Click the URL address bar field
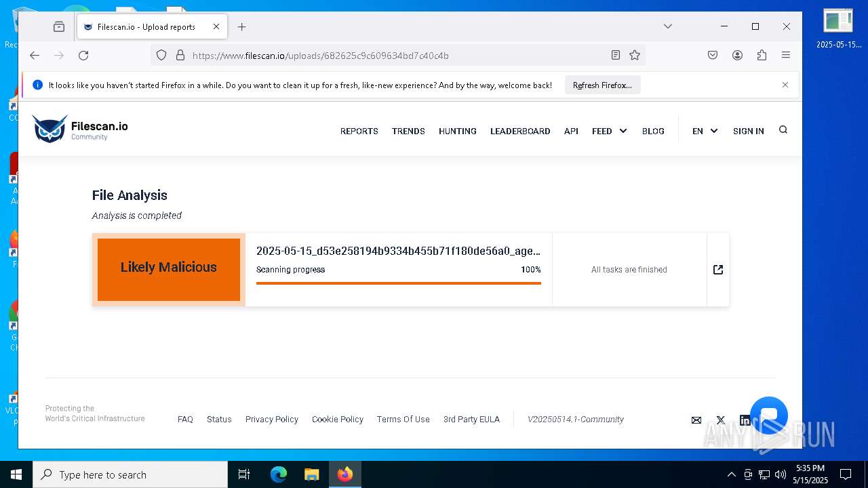 click(397, 56)
